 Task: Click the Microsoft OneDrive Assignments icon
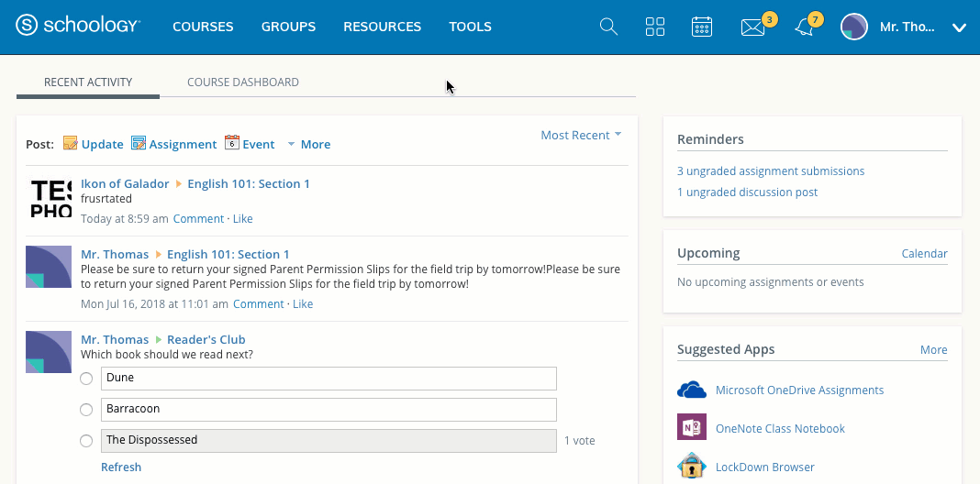(x=691, y=390)
